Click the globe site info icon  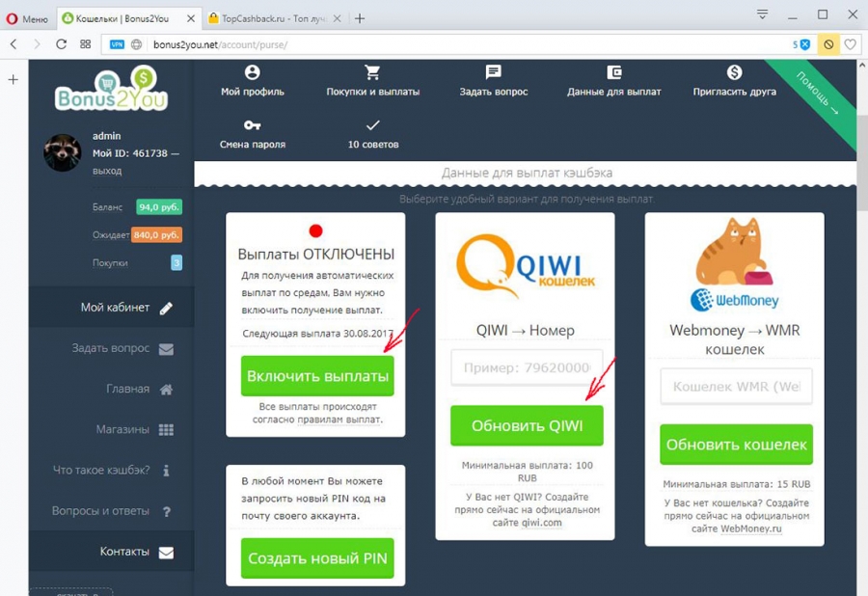click(x=136, y=44)
